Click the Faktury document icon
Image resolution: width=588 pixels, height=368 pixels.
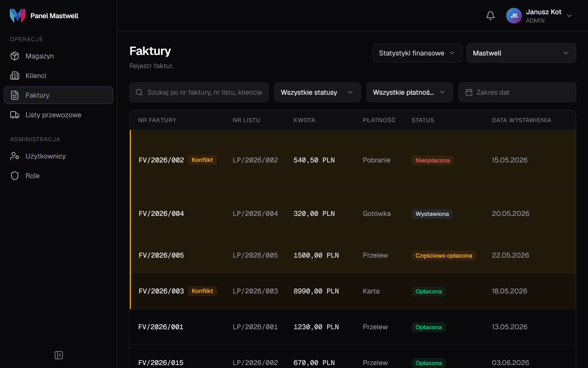[15, 95]
